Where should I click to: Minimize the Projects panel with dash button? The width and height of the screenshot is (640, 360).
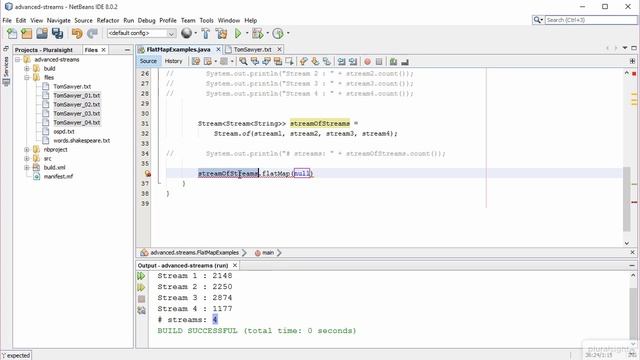(127, 50)
